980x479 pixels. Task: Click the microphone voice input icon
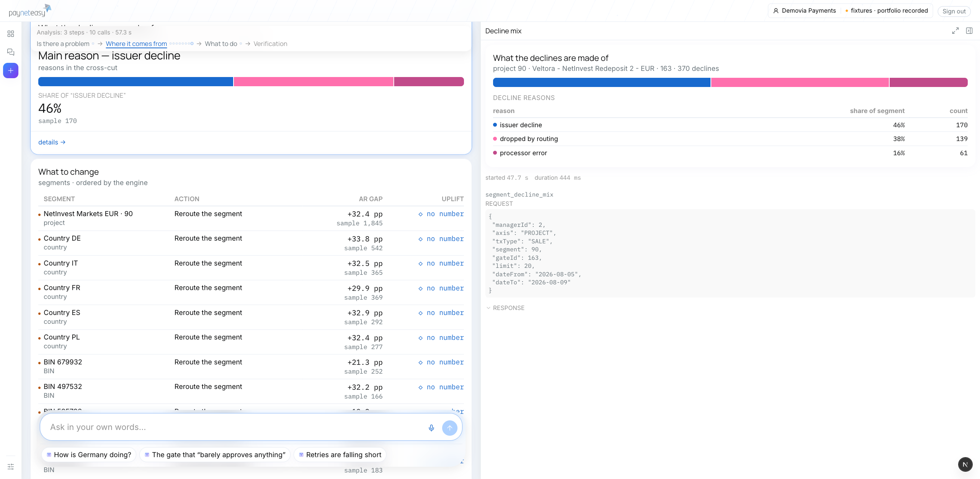coord(431,428)
